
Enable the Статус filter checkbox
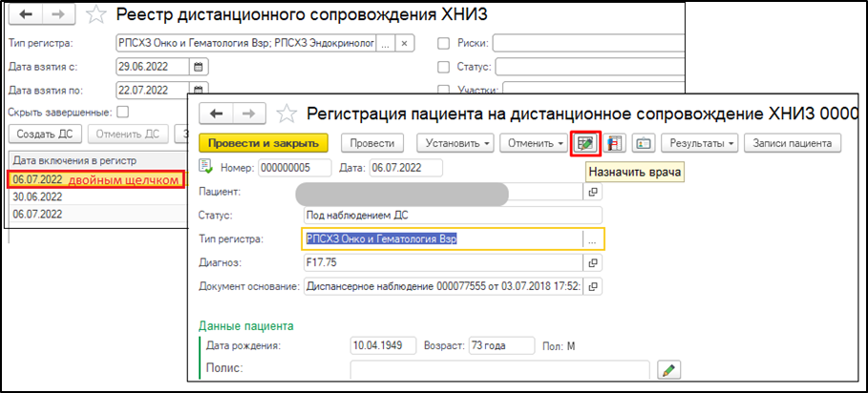(444, 68)
